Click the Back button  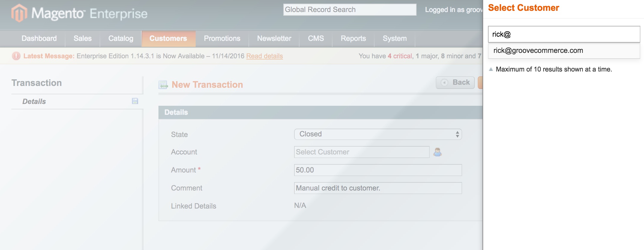pyautogui.click(x=455, y=82)
